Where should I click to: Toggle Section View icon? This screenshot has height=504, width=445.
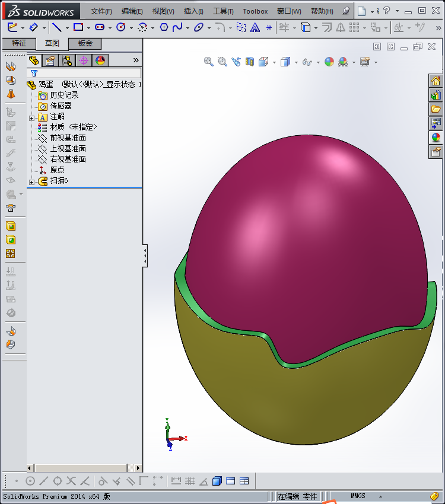pyautogui.click(x=250, y=62)
